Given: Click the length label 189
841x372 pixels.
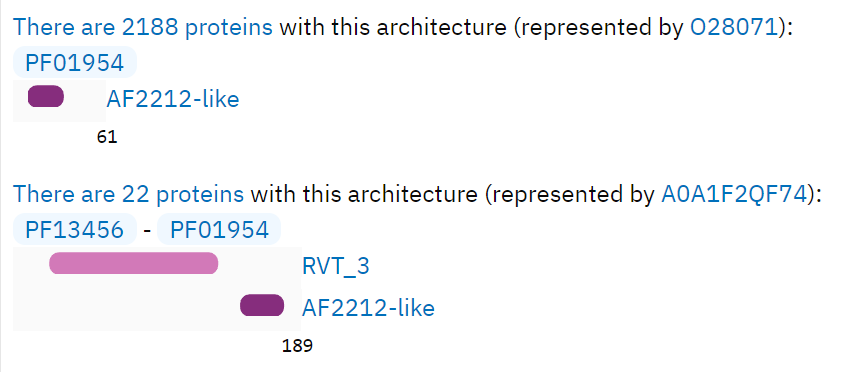Looking at the screenshot, I should pyautogui.click(x=297, y=346).
